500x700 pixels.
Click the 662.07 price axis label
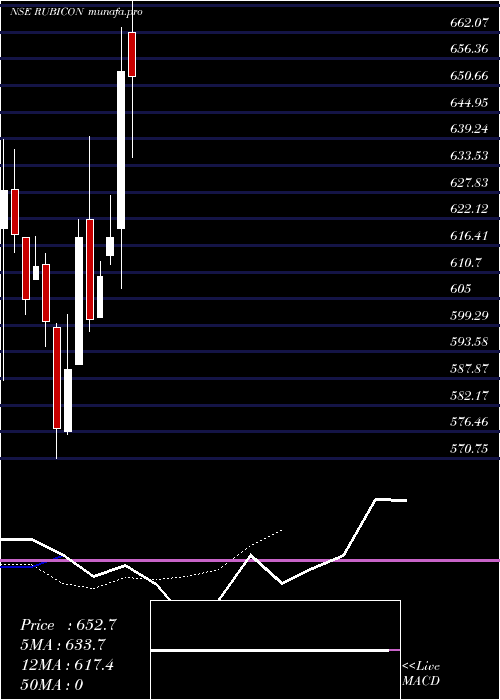[469, 22]
